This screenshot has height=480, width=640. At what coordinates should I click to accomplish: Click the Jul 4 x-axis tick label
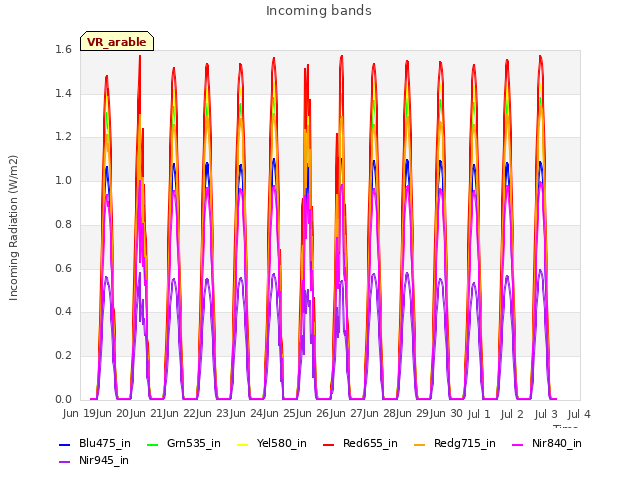[579, 414]
